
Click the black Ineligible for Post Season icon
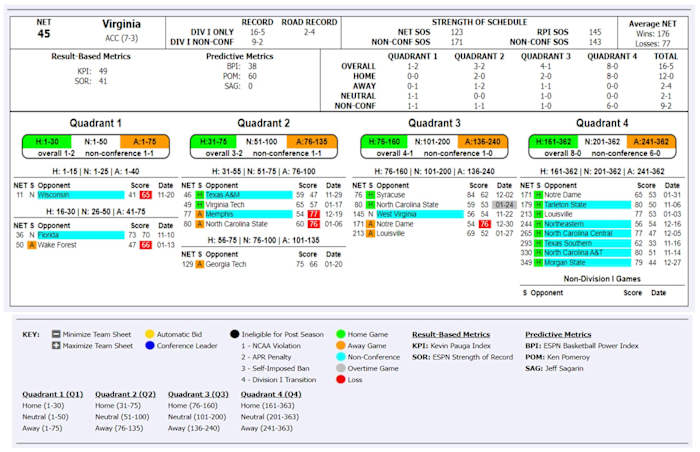(234, 335)
